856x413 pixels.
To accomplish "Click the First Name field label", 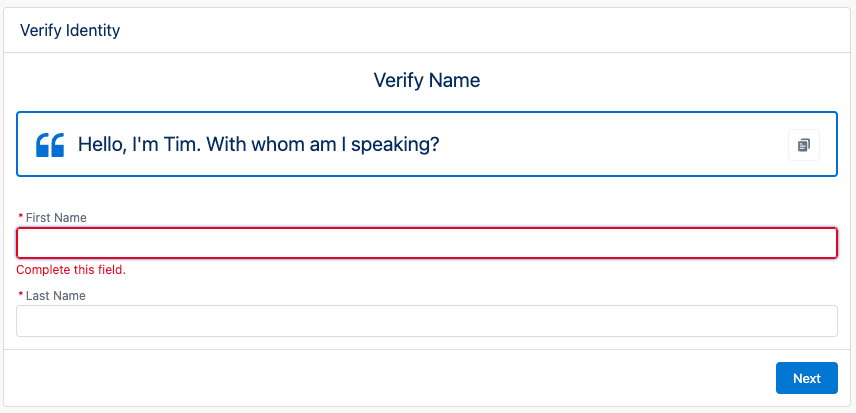I will coord(56,217).
